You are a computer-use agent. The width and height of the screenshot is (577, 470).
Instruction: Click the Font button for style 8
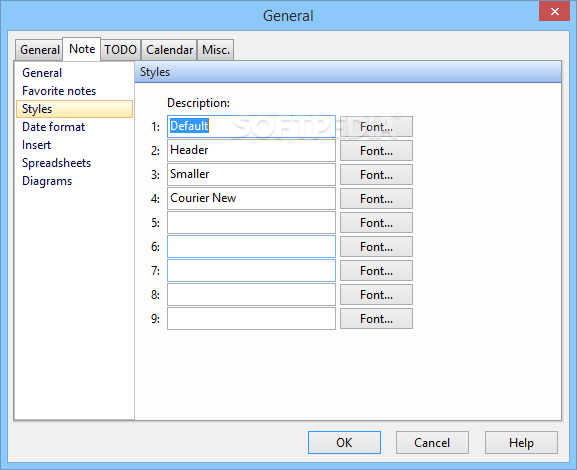point(376,294)
